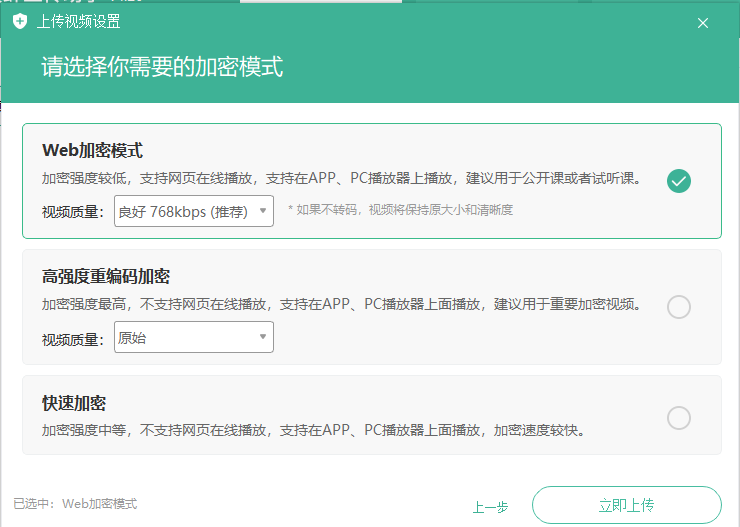
Task: Open the 良好 768kbps quality dropdown
Action: [194, 211]
